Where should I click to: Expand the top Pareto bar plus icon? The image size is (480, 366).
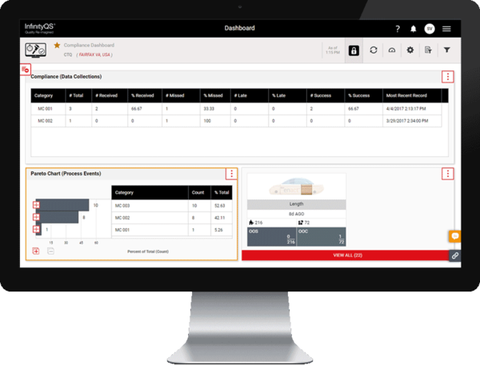click(36, 205)
